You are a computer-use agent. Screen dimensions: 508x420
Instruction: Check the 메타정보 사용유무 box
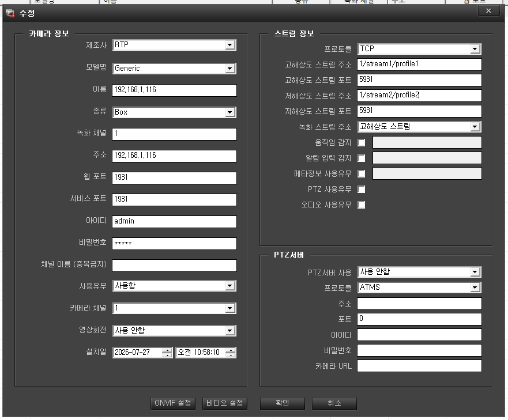tap(361, 173)
